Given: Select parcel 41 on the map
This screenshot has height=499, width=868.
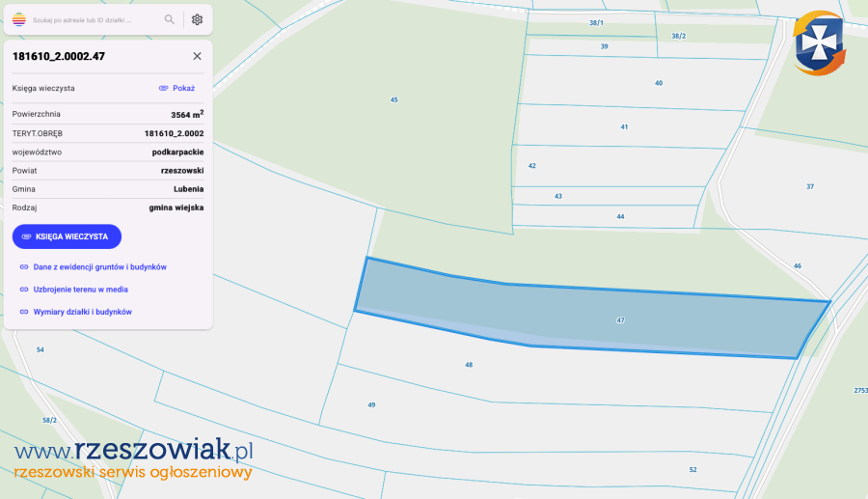Looking at the screenshot, I should coord(624,126).
